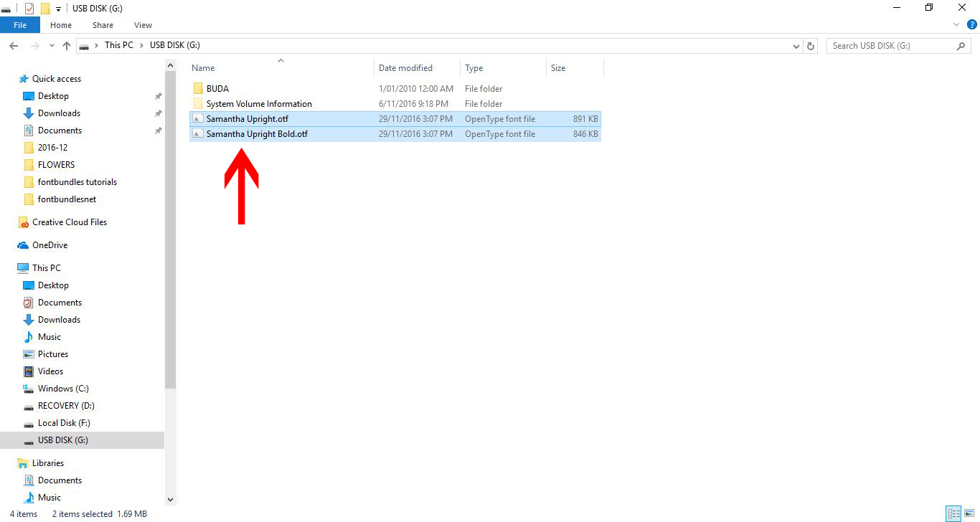The height and width of the screenshot is (522, 980).
Task: Open pinned Desktop under Quick access
Action: [x=53, y=96]
